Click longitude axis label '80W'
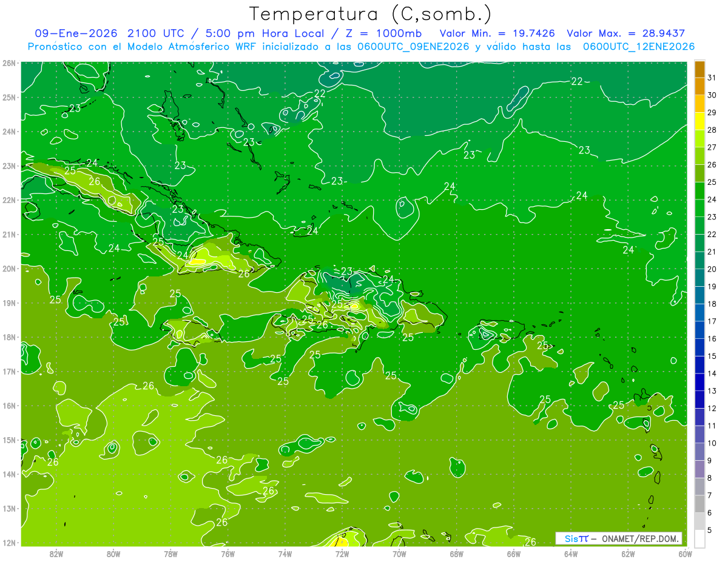 [113, 554]
